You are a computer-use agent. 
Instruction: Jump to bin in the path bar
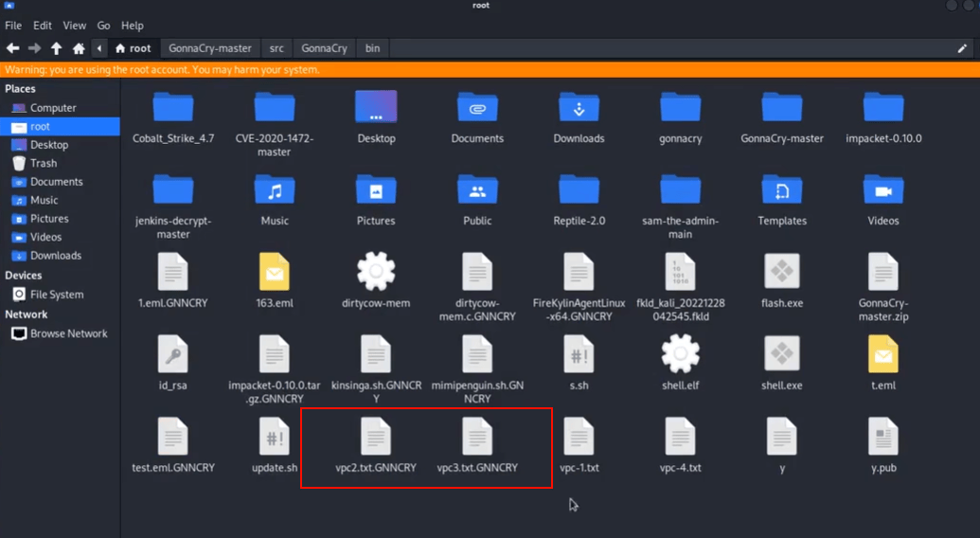[x=372, y=48]
